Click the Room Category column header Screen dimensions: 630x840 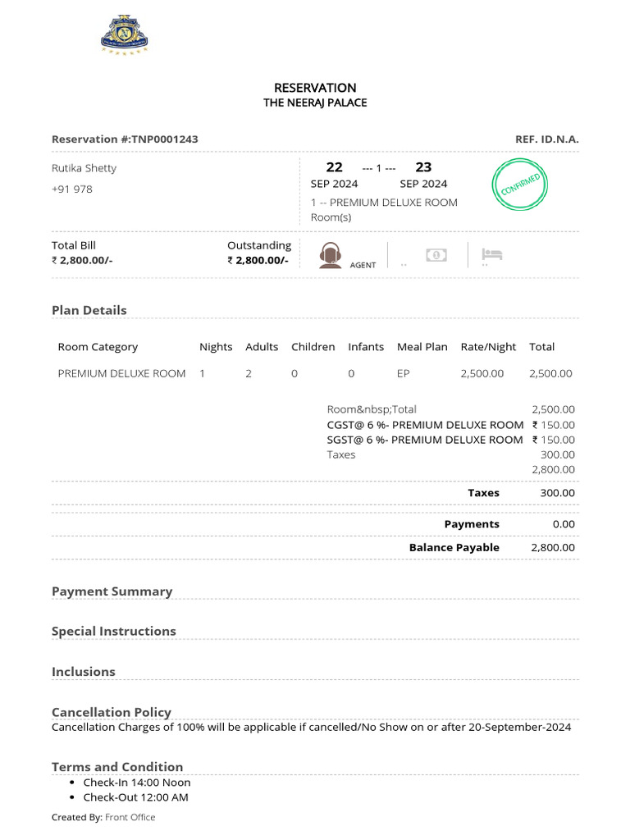tap(98, 347)
